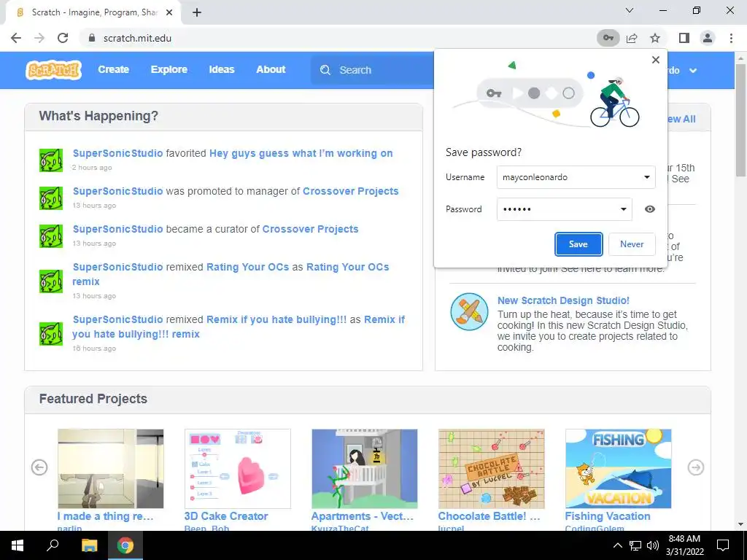Click SuperSonicStudio avatar beside favorited activity

[x=51, y=160]
